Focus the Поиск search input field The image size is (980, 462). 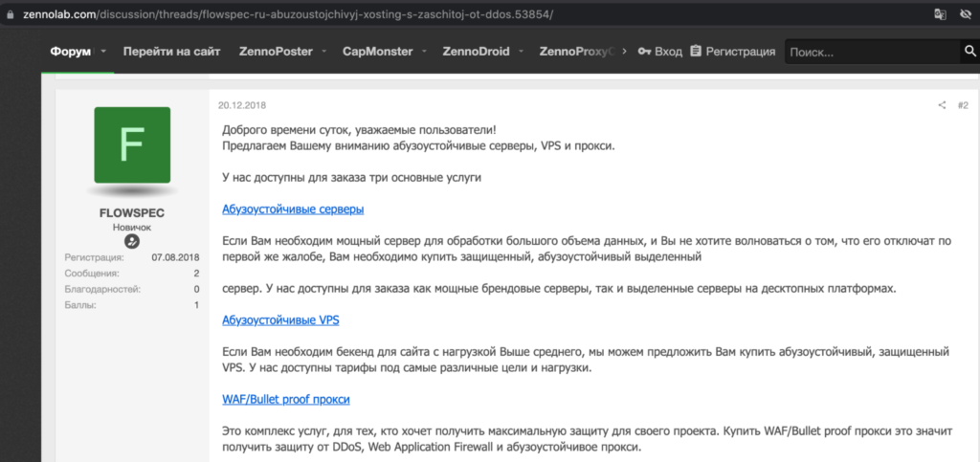[x=872, y=52]
